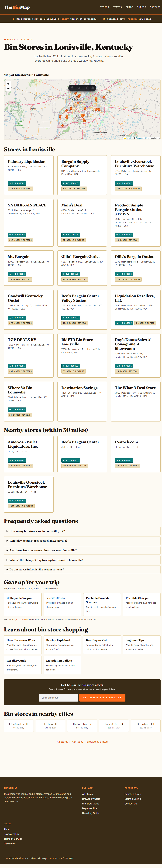Open footer 'Privacy Policy' link
This screenshot has width=162, height=868.
pos(11,834)
